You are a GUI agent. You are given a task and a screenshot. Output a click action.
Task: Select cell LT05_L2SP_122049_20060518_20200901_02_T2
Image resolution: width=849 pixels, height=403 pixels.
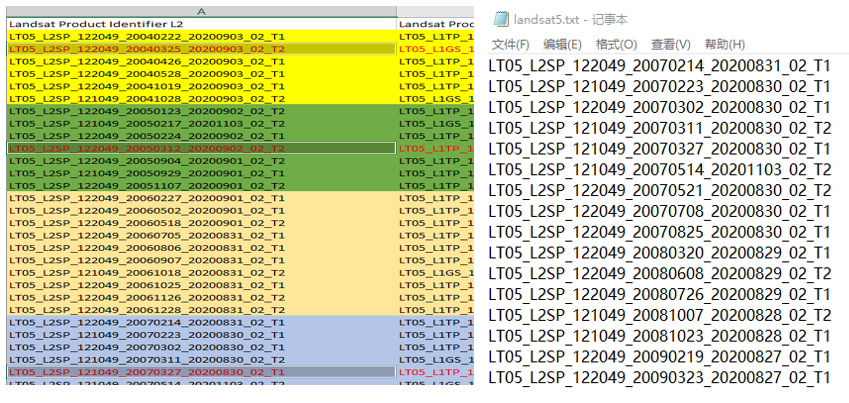pyautogui.click(x=201, y=223)
